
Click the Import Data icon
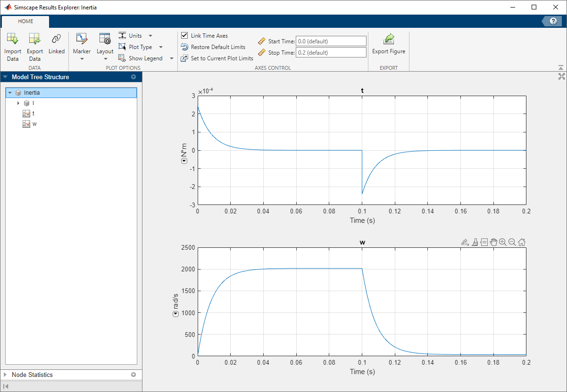click(x=13, y=39)
